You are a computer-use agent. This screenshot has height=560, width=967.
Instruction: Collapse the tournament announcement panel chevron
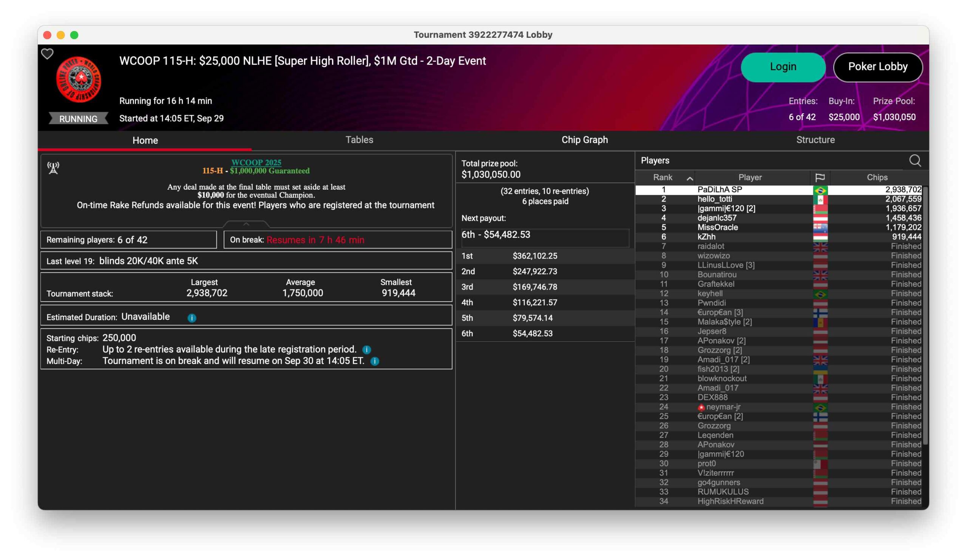pyautogui.click(x=246, y=224)
